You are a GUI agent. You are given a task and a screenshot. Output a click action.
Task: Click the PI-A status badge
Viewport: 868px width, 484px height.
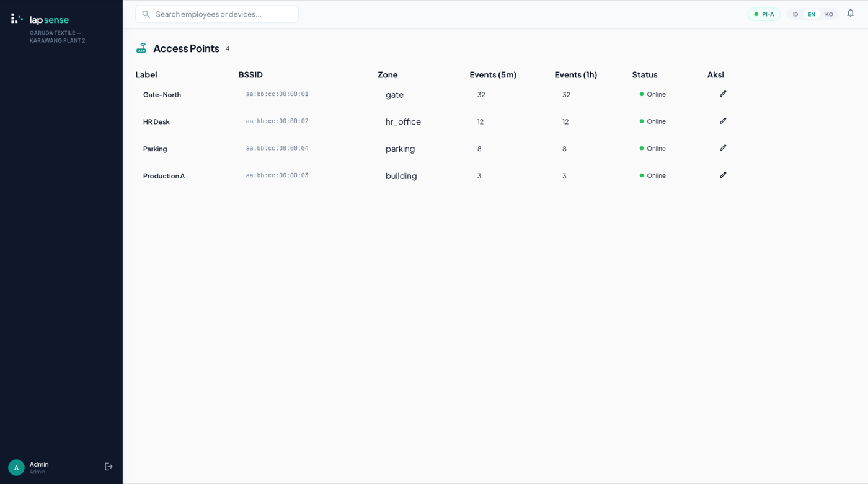click(764, 14)
